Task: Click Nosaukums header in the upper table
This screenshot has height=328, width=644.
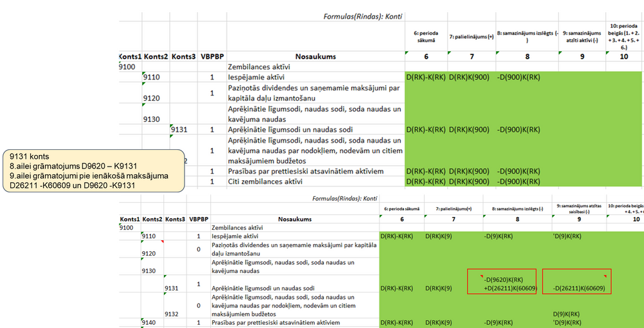Action: coord(316,57)
